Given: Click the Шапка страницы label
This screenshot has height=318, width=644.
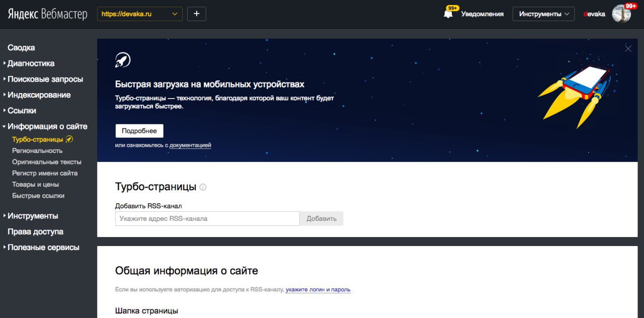Looking at the screenshot, I should pyautogui.click(x=146, y=311).
